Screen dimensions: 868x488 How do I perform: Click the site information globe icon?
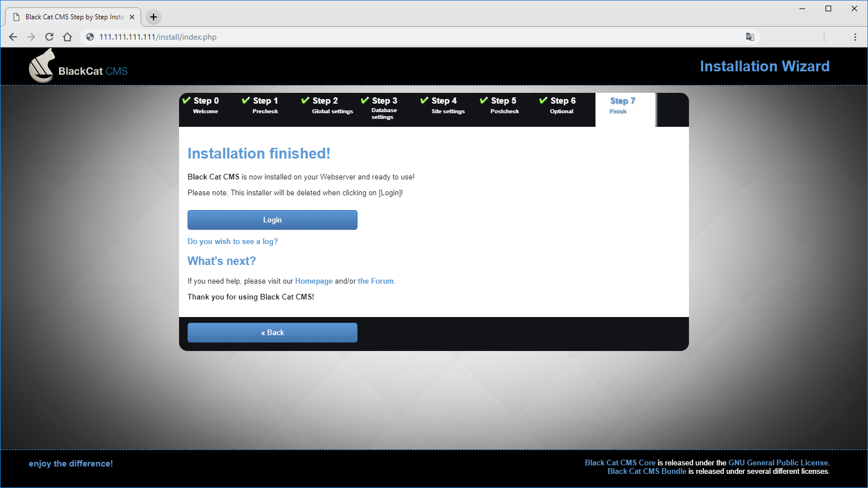(90, 37)
